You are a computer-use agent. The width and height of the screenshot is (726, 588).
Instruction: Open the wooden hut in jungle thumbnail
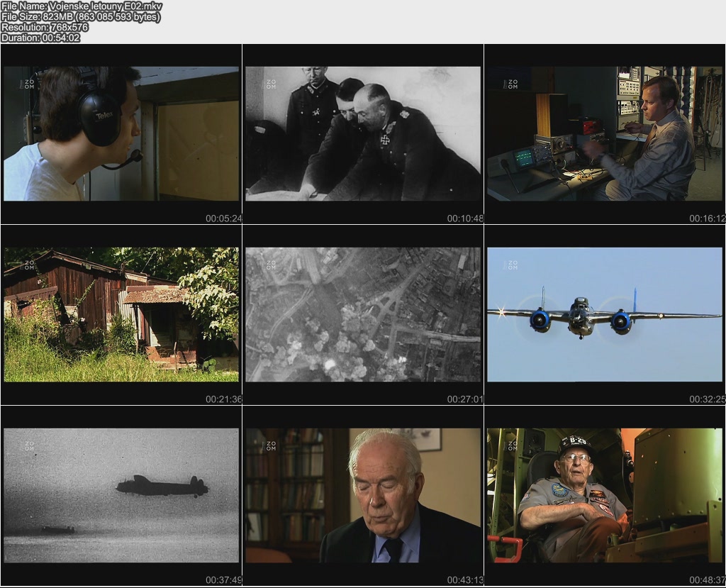[121, 314]
